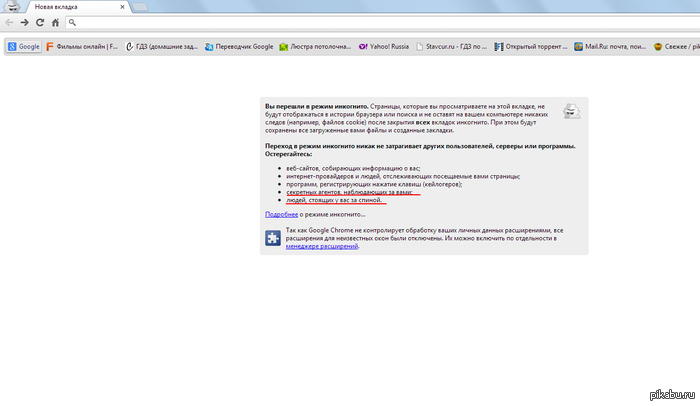Open a new tab with the tab-strip button

click(x=141, y=7)
